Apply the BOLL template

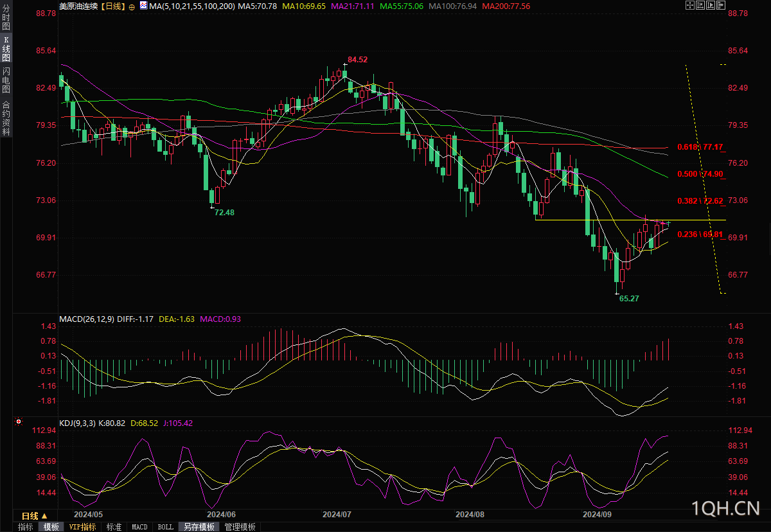(165, 527)
